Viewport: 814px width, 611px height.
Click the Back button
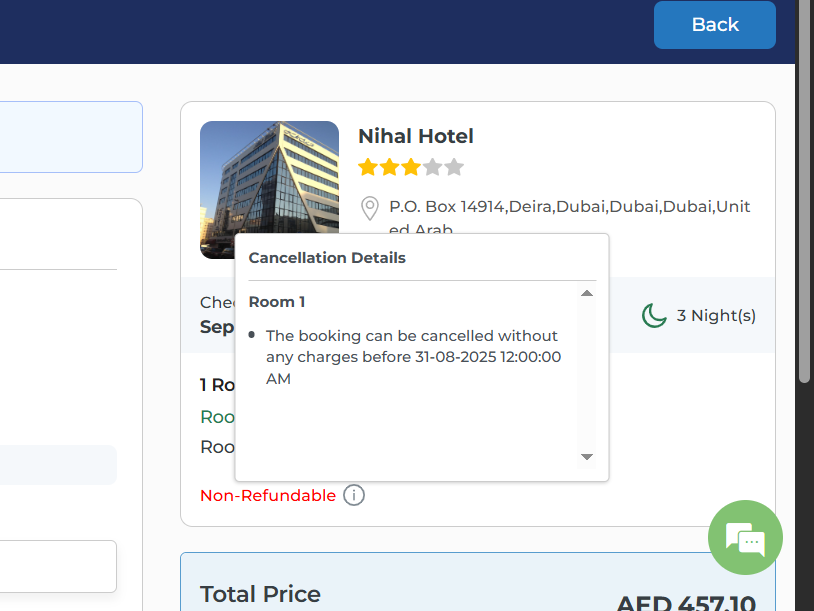point(714,25)
